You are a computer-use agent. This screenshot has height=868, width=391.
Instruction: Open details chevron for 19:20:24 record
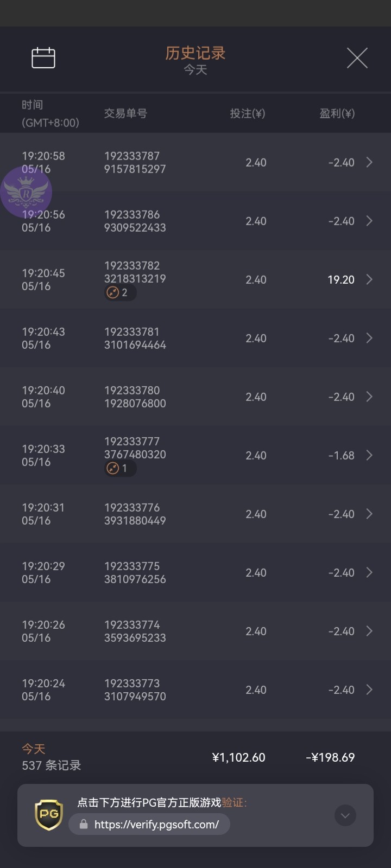pyautogui.click(x=369, y=690)
